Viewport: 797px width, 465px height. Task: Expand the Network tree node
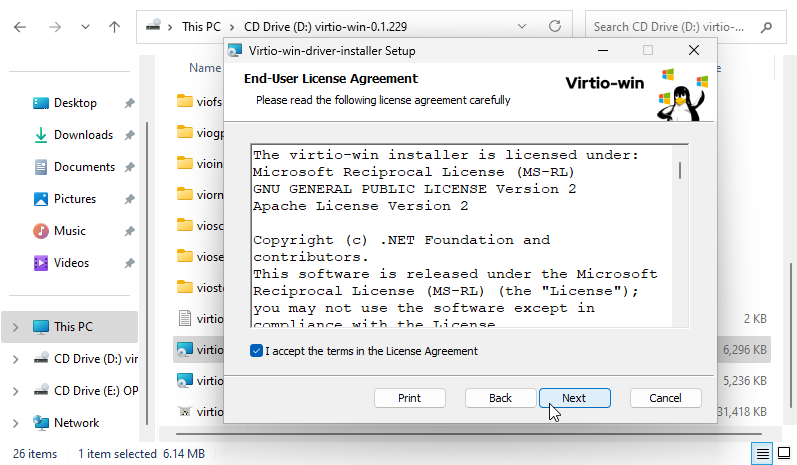(x=15, y=423)
